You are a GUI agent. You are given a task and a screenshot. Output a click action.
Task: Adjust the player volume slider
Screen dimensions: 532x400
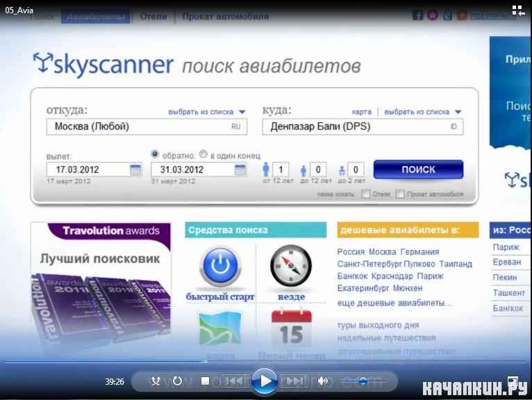point(363,381)
